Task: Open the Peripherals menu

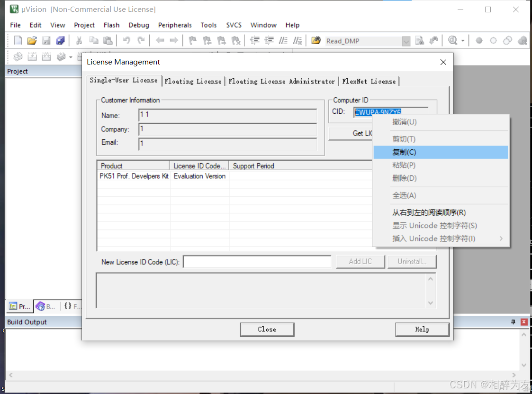Action: coord(175,25)
